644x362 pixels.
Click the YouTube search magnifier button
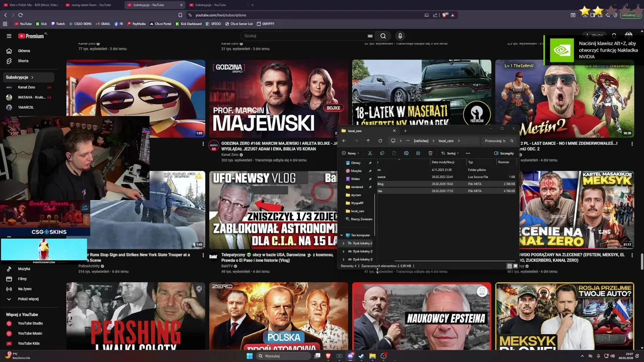[383, 36]
